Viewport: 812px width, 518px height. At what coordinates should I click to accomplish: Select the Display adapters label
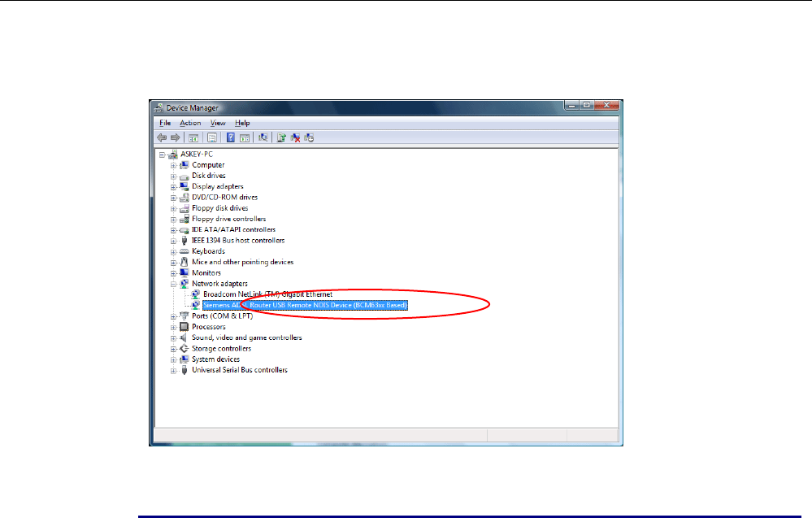218,186
